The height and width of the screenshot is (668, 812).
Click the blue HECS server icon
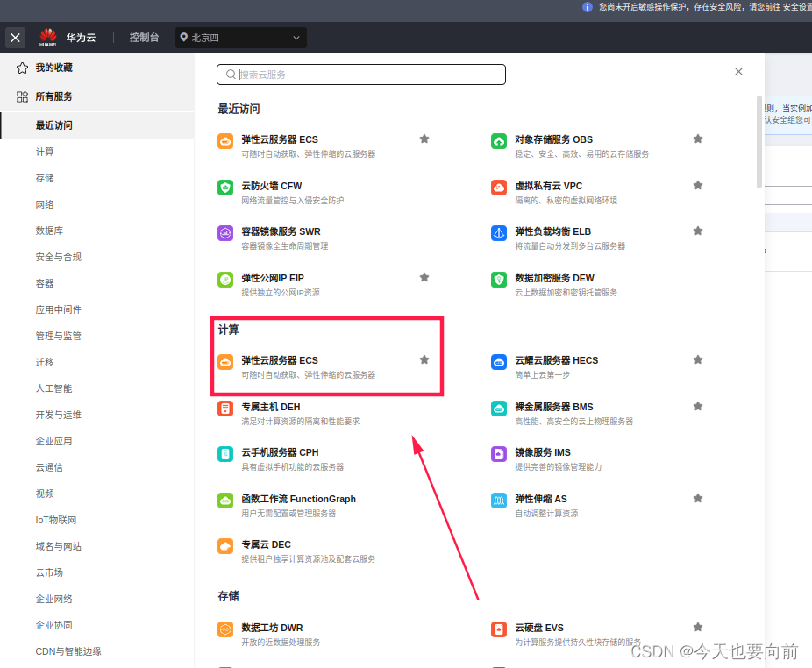coord(499,362)
